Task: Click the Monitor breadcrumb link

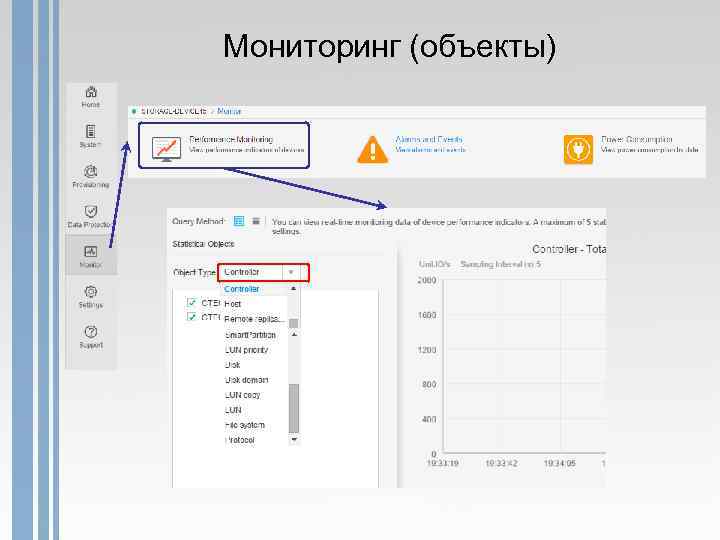Action: coord(229,111)
